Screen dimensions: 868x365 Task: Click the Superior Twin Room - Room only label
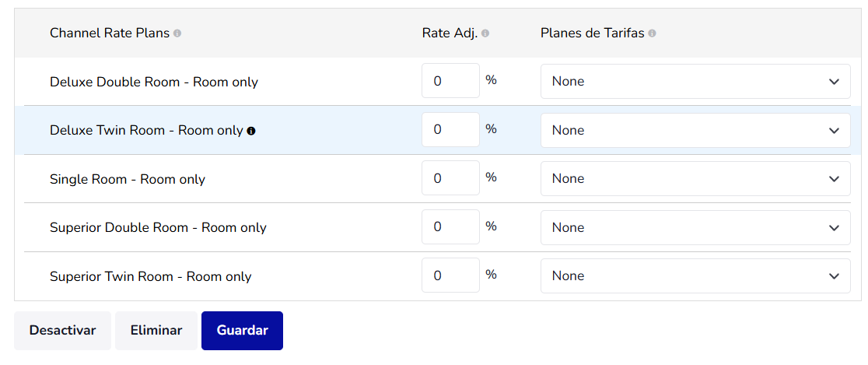[x=151, y=276]
